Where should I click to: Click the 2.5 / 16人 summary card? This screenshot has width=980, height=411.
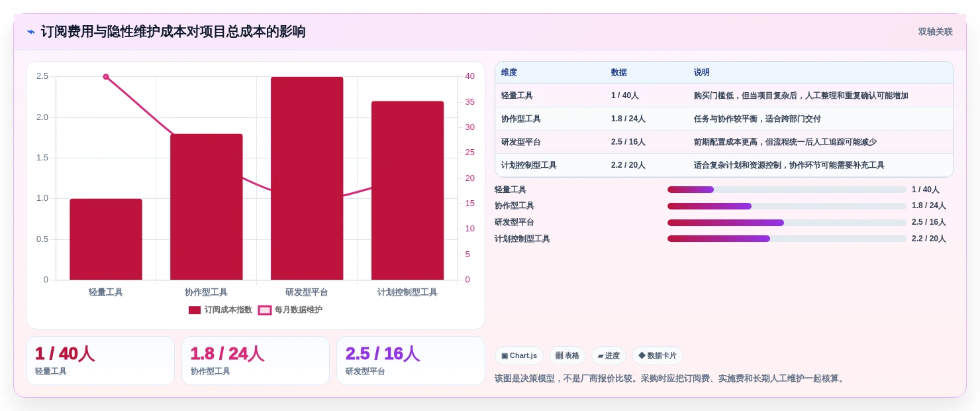tap(411, 361)
